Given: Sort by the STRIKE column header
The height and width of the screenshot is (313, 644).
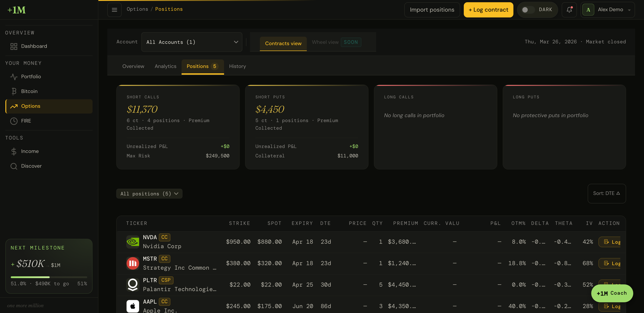Looking at the screenshot, I should (239, 223).
